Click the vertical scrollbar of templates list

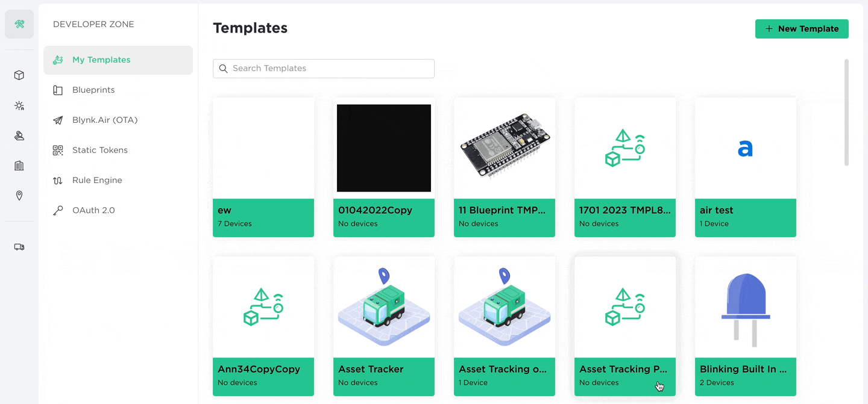pyautogui.click(x=846, y=112)
